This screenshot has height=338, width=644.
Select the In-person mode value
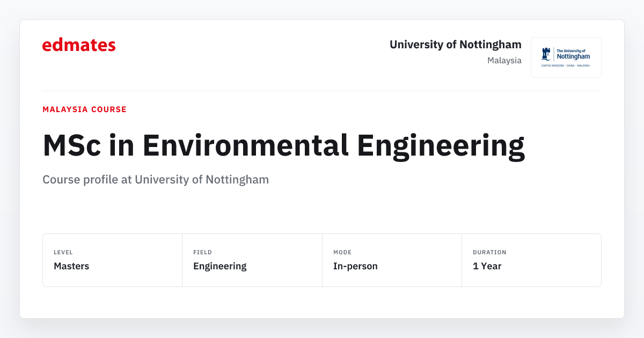pyautogui.click(x=355, y=266)
